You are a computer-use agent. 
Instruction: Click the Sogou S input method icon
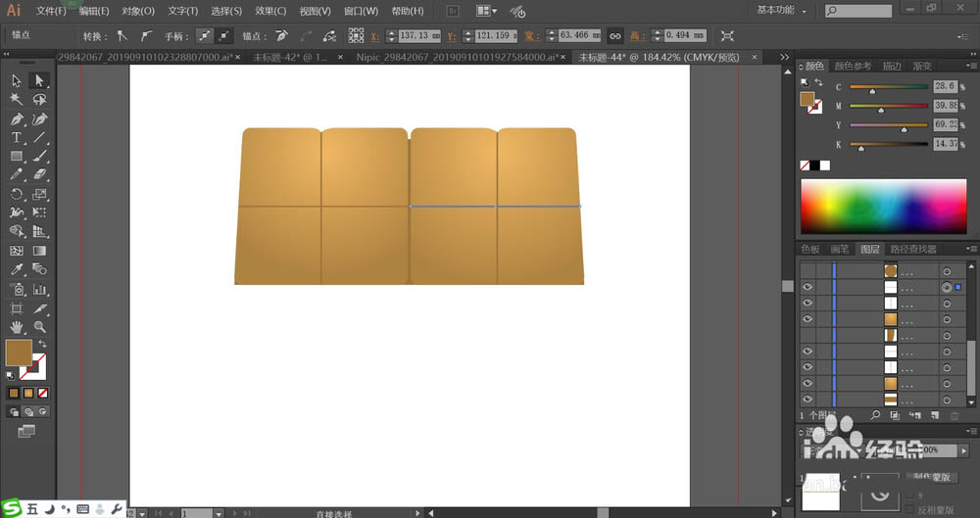point(11,508)
